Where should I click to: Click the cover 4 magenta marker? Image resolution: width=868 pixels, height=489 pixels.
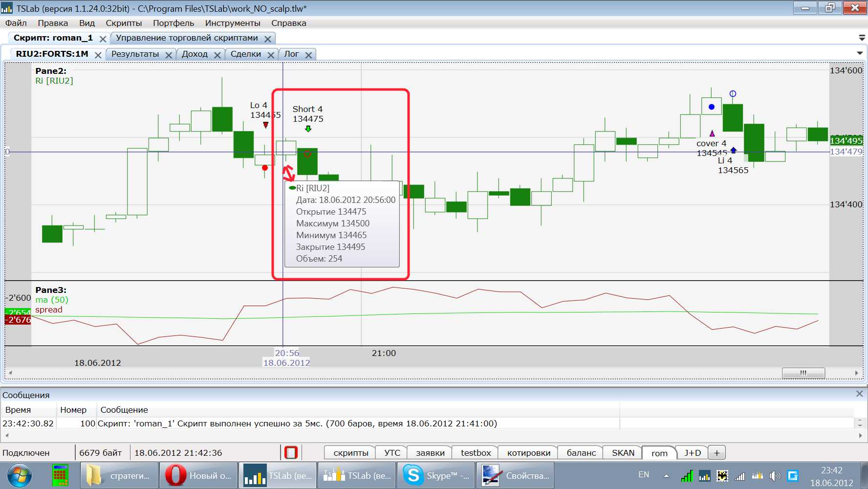pyautogui.click(x=712, y=133)
